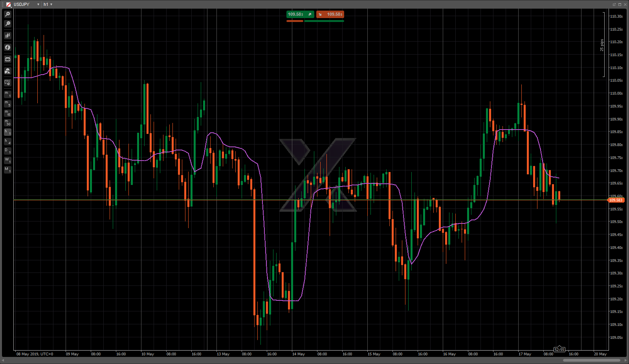Open the shapes drawing objects icon
Screen dimensions: 629x364
pos(7,71)
